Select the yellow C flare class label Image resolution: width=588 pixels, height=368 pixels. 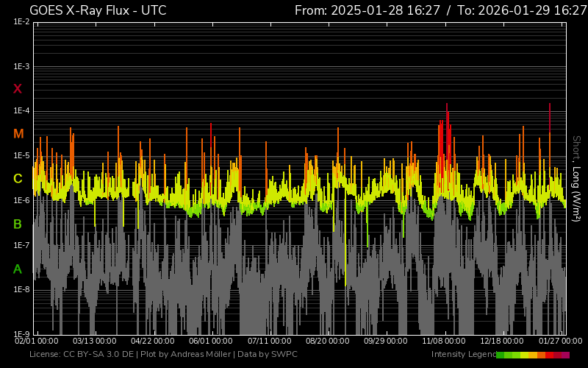pos(18,179)
